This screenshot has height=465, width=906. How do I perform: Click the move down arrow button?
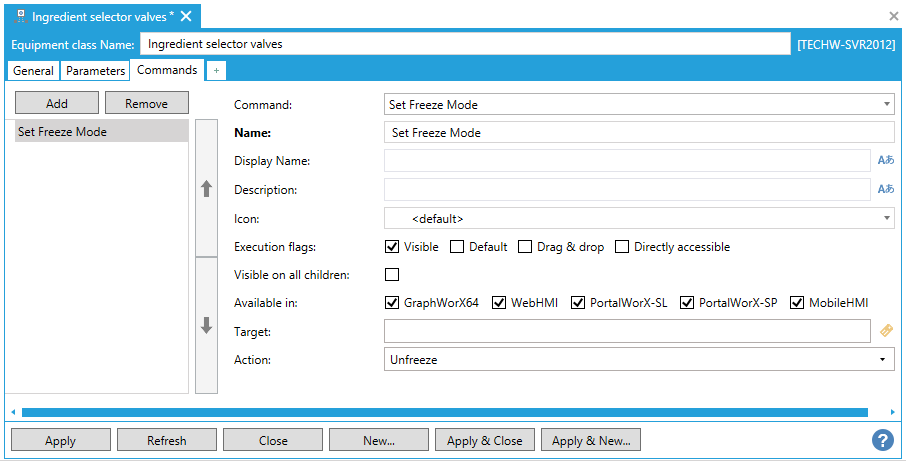click(x=207, y=325)
